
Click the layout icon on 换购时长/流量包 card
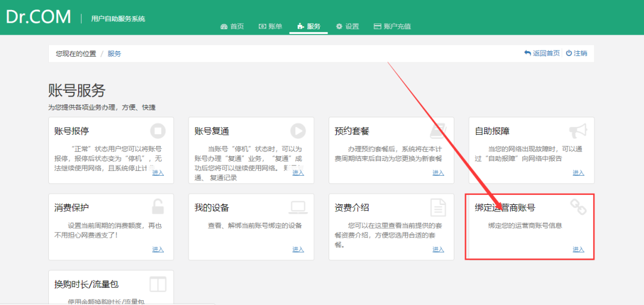[x=157, y=284]
